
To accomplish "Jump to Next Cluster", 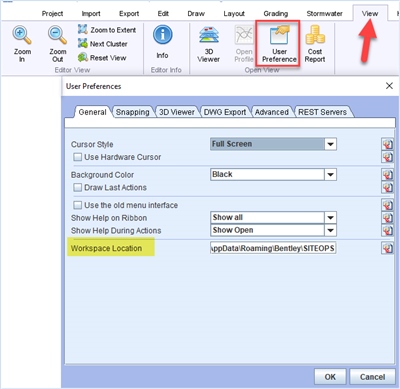I will point(103,44).
